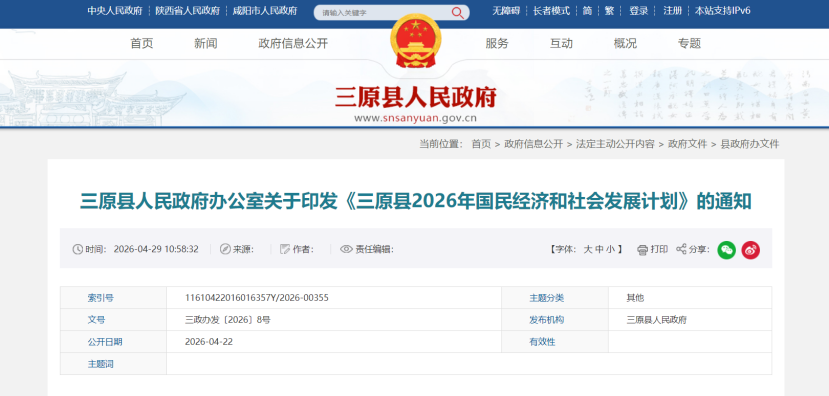Open the 中央人民政府 link
The height and width of the screenshot is (396, 829).
coord(115,11)
